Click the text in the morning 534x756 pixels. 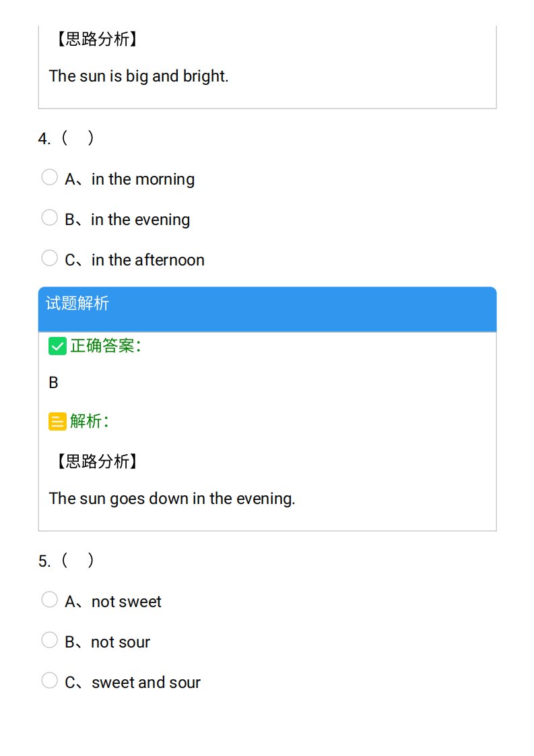[143, 179]
